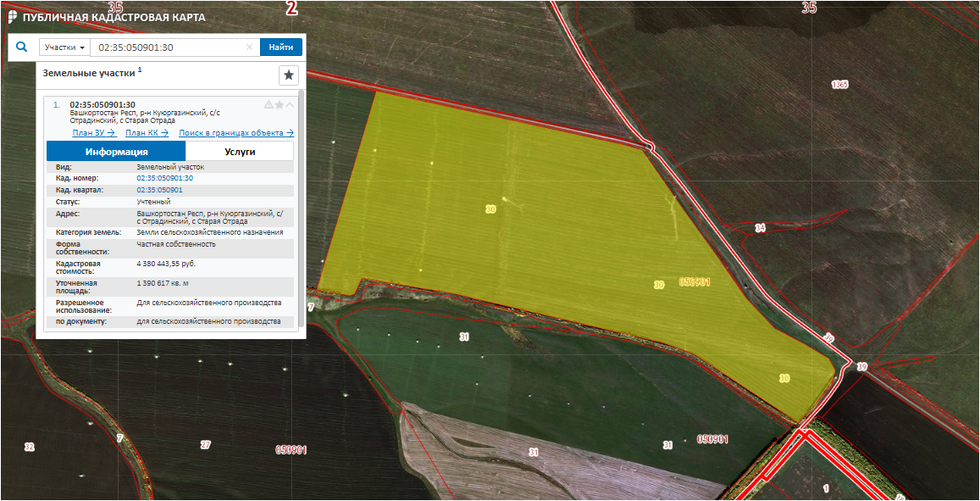Add parcel 02:35:050901:30 to favorites star
Image resolution: width=980 pixels, height=501 pixels.
tap(280, 105)
